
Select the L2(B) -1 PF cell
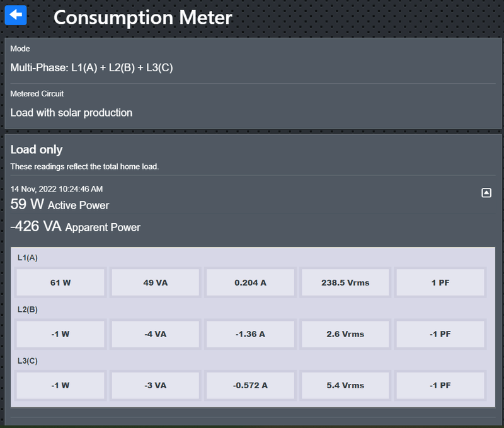[x=440, y=334]
